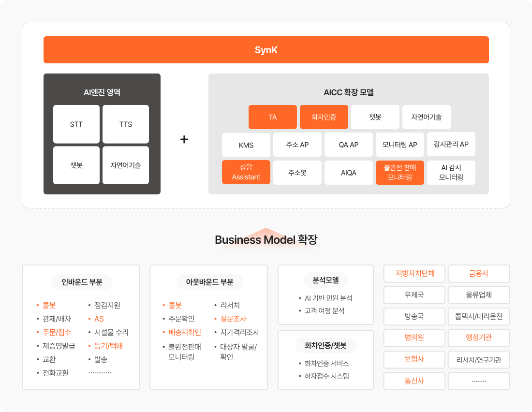Screen dimensions: 532x412
Task: Click 전화교환 list item
Action: [x=55, y=373]
